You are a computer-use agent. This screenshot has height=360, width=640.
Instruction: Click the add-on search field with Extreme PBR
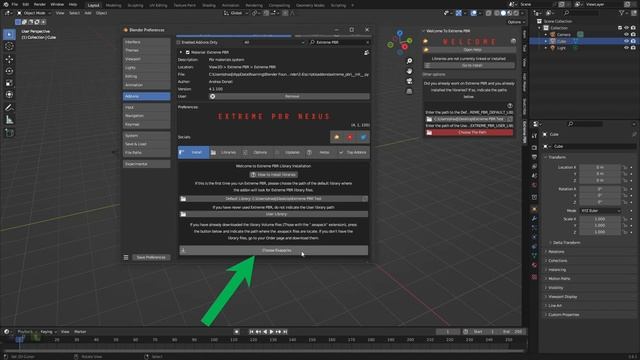point(340,42)
